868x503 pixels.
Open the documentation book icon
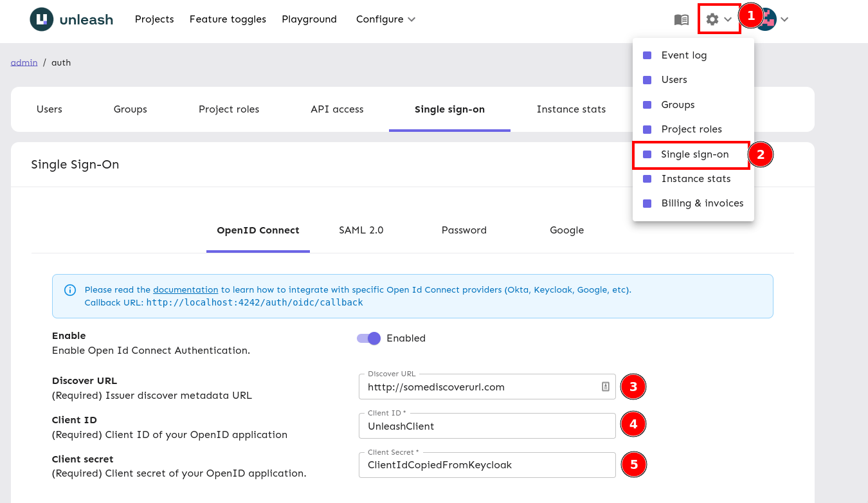tap(680, 19)
